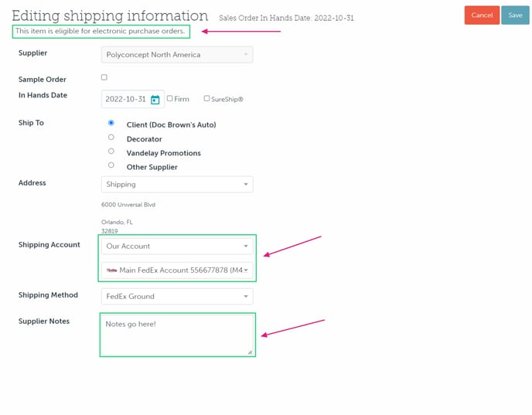This screenshot has height=415, width=532.
Task: Enable the Sample Order checkbox
Action: tap(104, 77)
